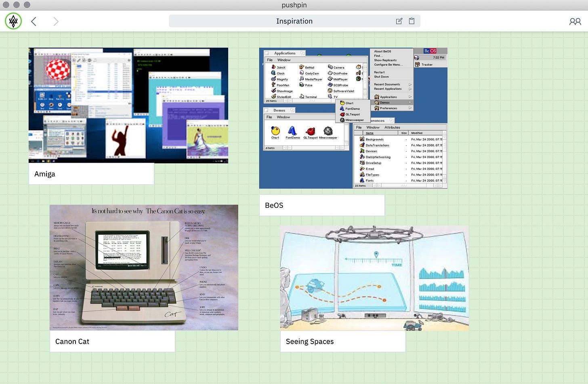Click the Tracker icon in the Deskbar

(x=427, y=65)
